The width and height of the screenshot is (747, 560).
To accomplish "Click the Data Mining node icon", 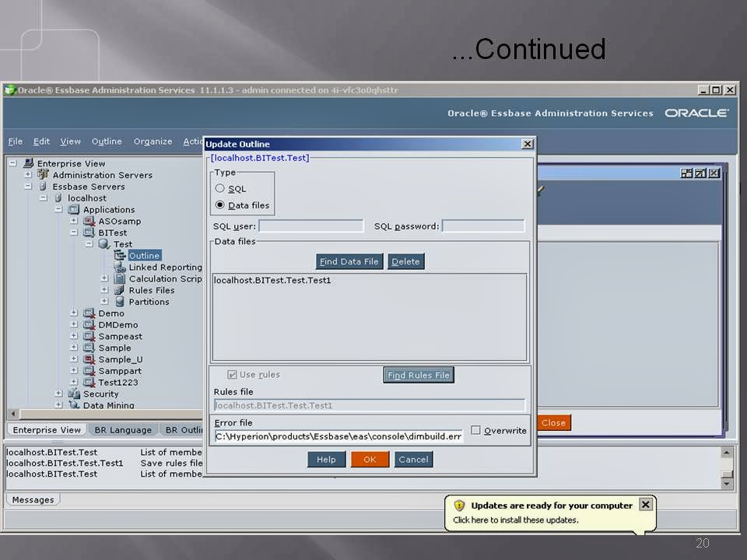I will point(73,404).
